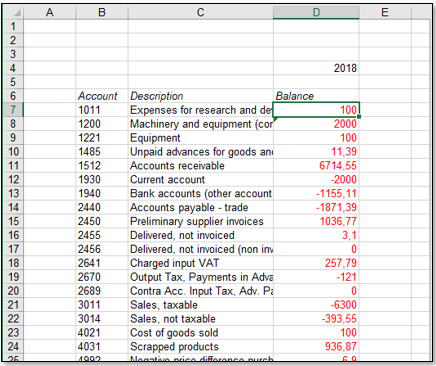The image size is (436, 366).
Task: Click account number 1940
Action: tap(102, 193)
